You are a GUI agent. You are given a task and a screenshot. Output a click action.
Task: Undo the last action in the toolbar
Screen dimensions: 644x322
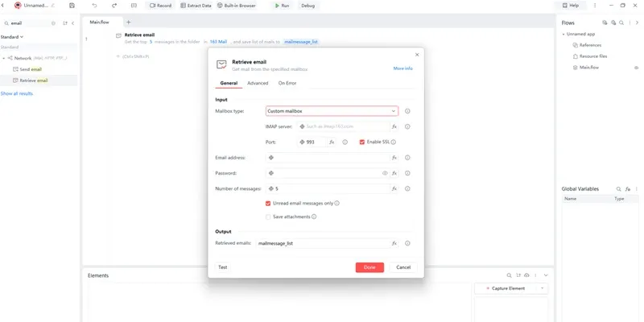[94, 6]
